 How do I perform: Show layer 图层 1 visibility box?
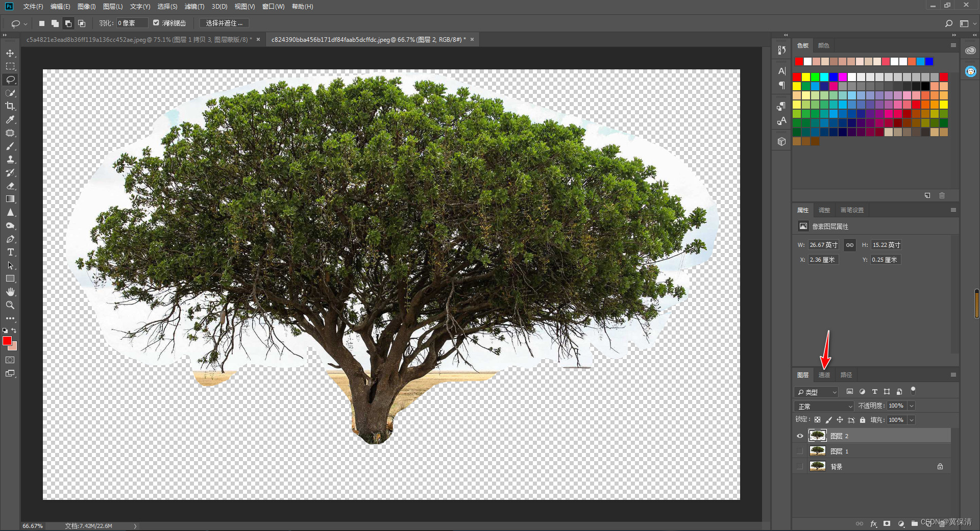800,451
